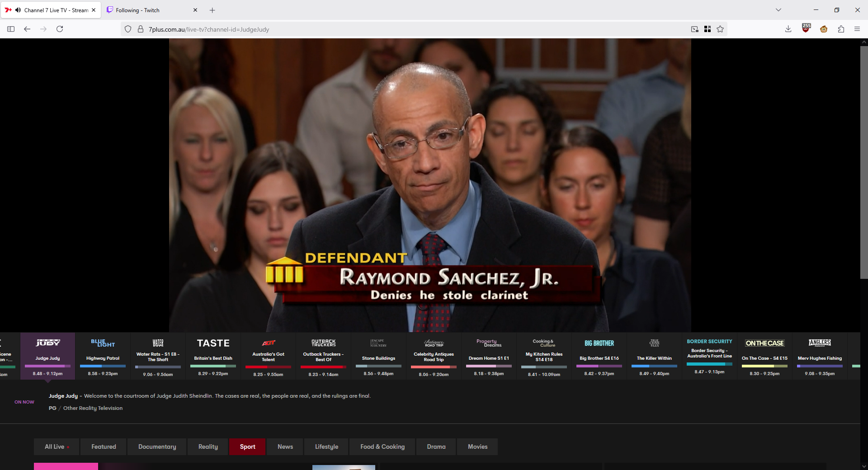
Task: Select the News category tab
Action: click(285, 446)
